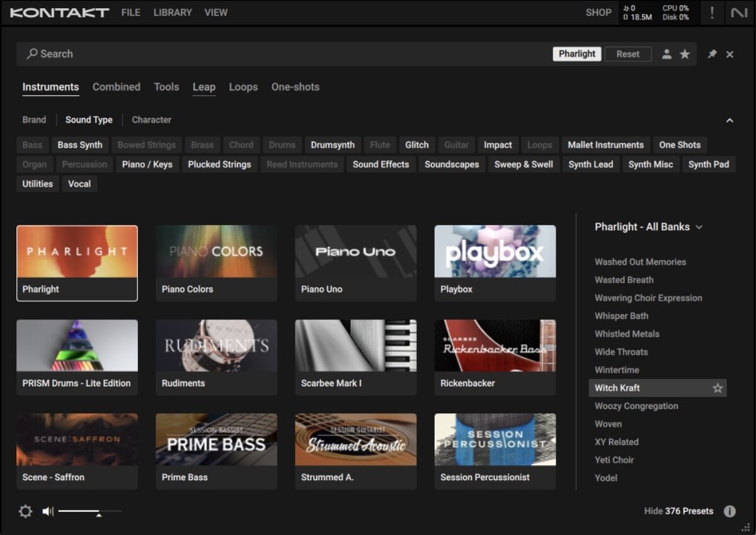This screenshot has height=535, width=756.
Task: Click Hide 376 Presets link
Action: coord(679,511)
